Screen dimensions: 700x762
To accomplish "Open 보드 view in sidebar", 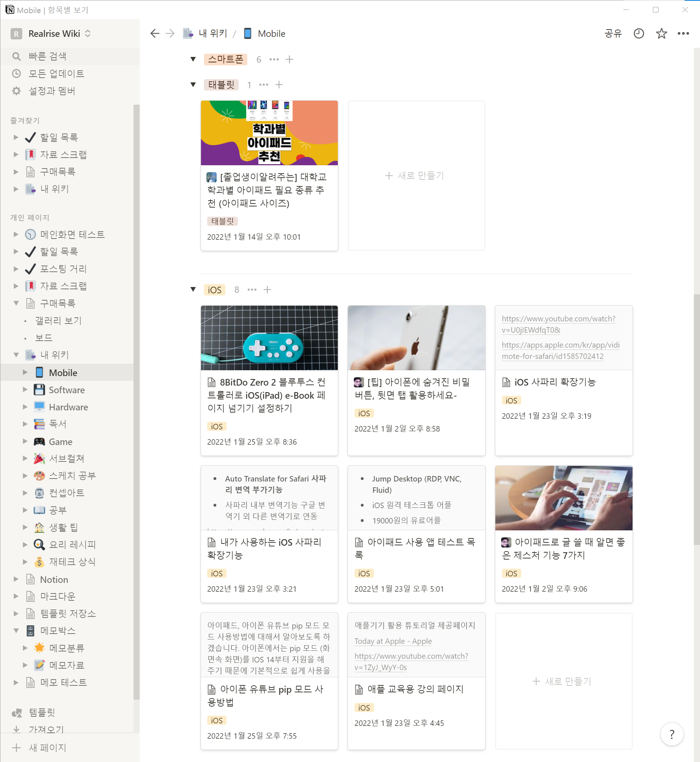I will click(67, 338).
